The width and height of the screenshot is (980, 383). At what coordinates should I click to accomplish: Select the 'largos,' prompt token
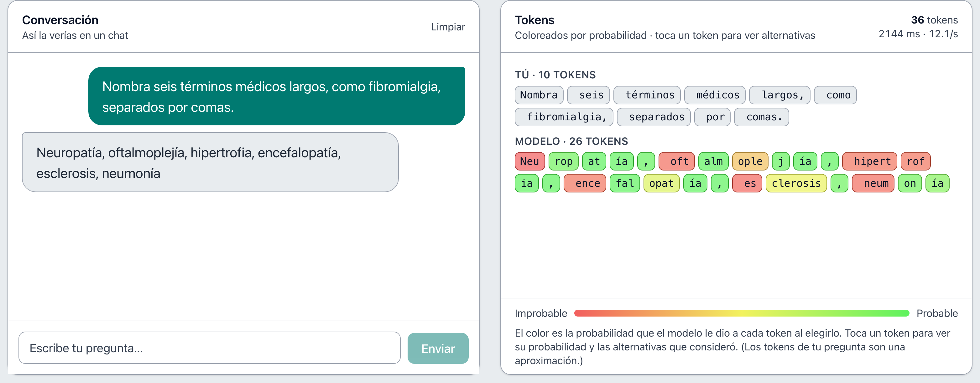[779, 95]
